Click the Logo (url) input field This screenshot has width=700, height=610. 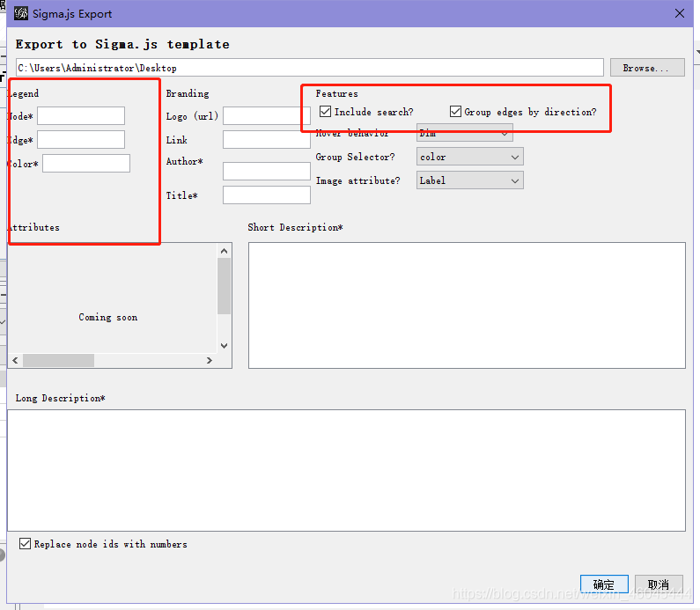click(x=267, y=115)
